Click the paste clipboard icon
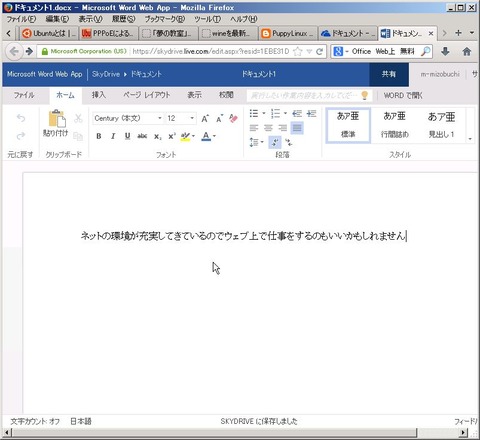The image size is (480, 440). pos(57,119)
